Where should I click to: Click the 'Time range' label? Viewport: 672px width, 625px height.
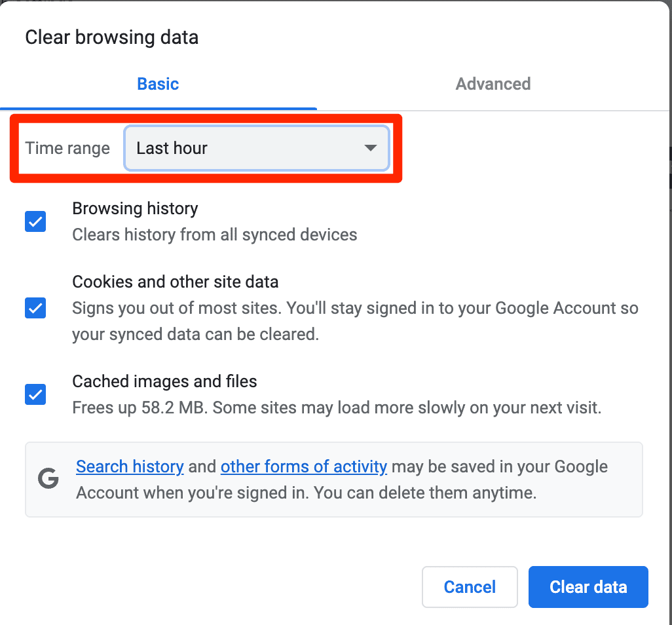pos(67,148)
